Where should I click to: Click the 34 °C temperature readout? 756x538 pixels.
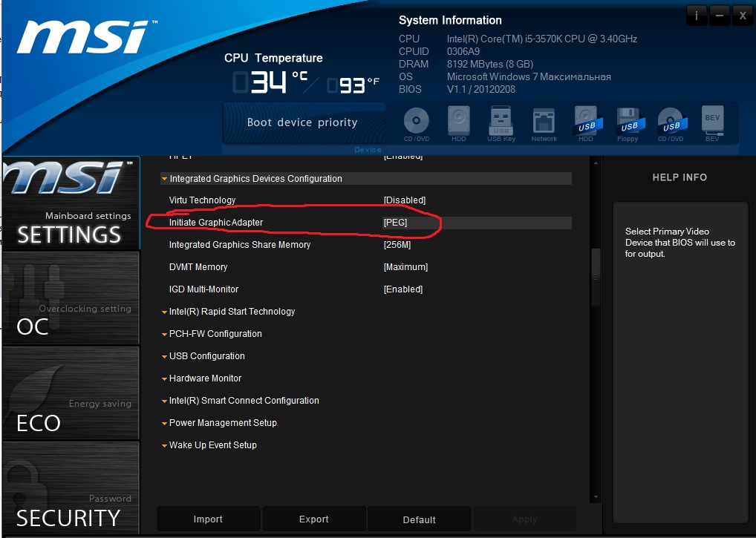pyautogui.click(x=271, y=82)
